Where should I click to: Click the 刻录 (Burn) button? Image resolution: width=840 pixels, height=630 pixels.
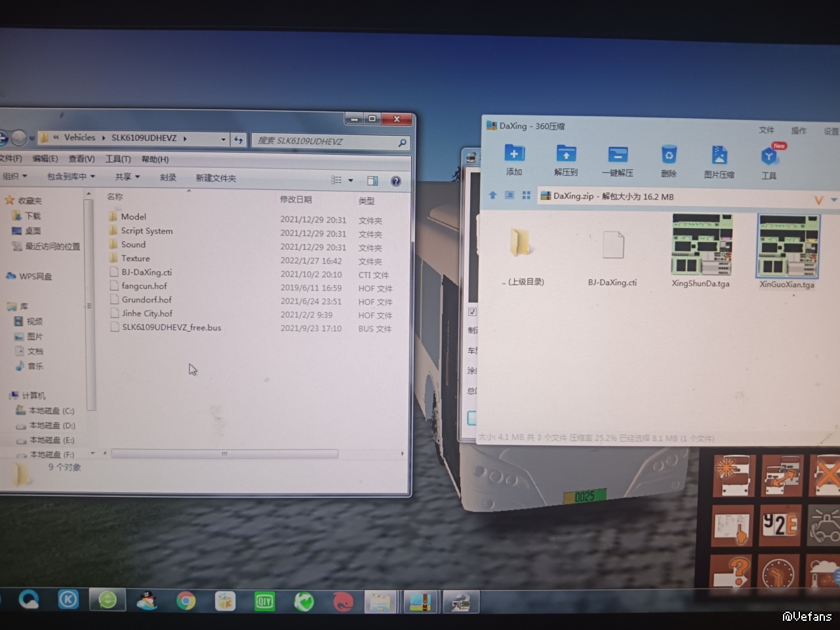coord(168,178)
